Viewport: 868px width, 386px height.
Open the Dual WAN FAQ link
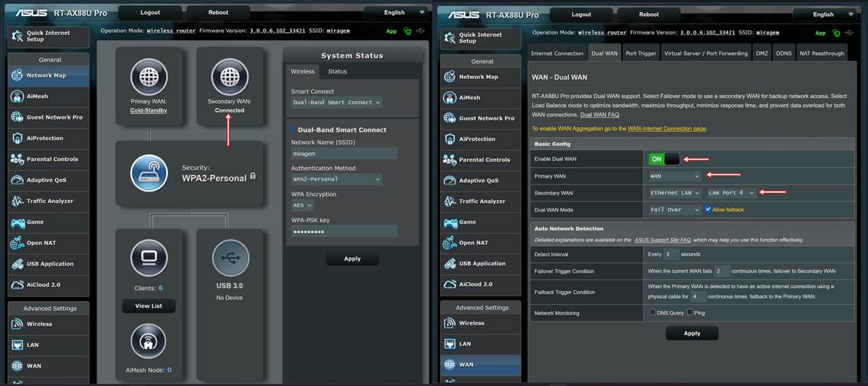[x=600, y=114]
